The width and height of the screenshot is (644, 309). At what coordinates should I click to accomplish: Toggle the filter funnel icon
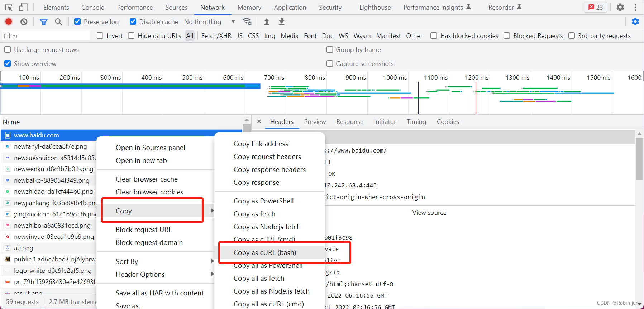[44, 22]
